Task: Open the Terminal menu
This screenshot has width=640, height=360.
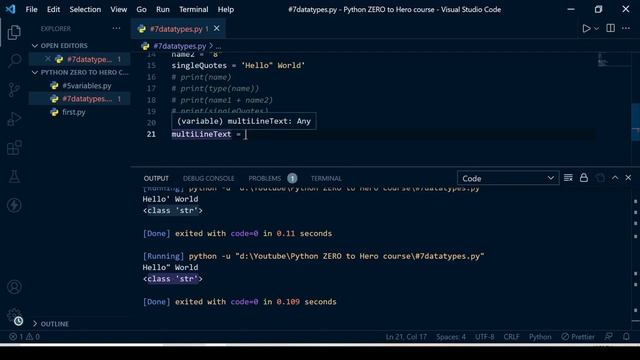Action: (x=193, y=9)
